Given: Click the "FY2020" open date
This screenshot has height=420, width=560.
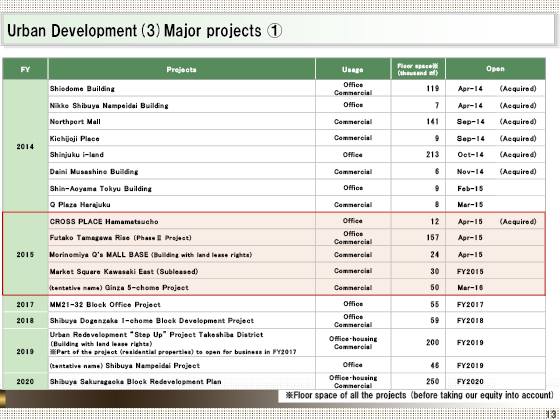Looking at the screenshot, I should [470, 381].
